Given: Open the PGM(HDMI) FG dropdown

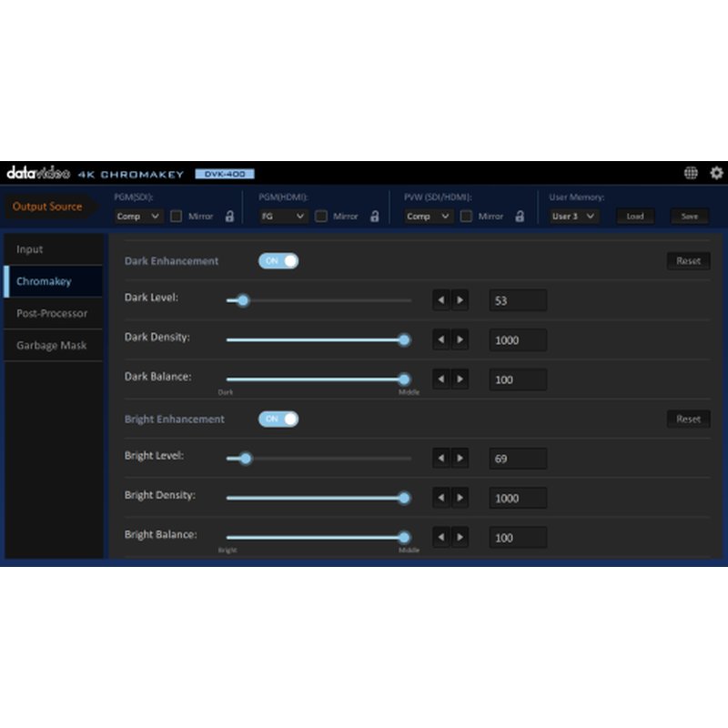Looking at the screenshot, I should 283,217.
